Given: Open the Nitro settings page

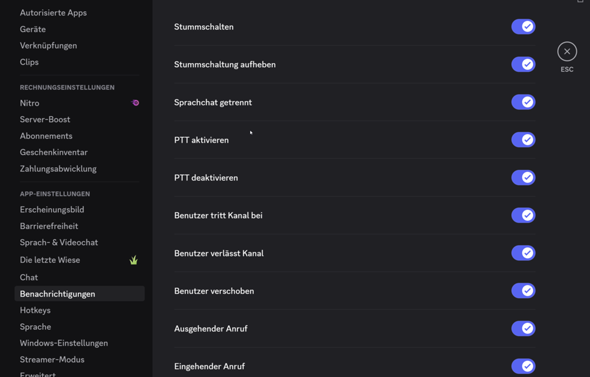Looking at the screenshot, I should click(x=79, y=103).
